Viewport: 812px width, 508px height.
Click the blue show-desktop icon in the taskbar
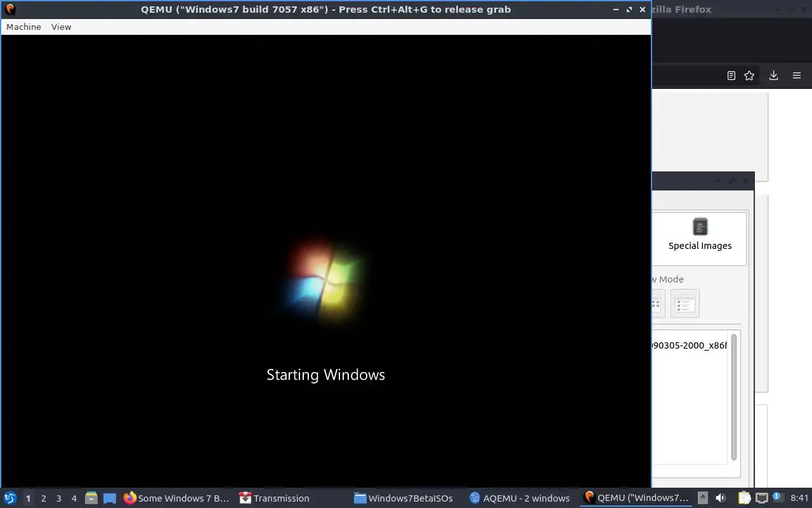click(x=110, y=498)
